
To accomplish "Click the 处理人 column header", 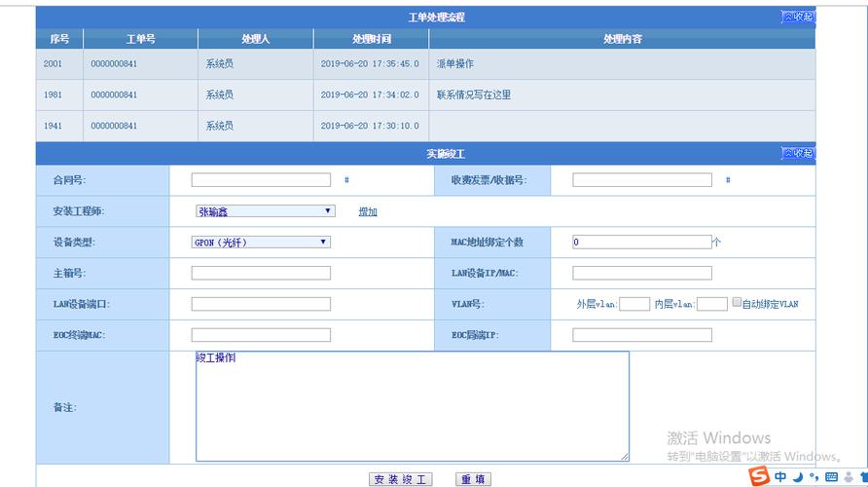I will tap(256, 39).
